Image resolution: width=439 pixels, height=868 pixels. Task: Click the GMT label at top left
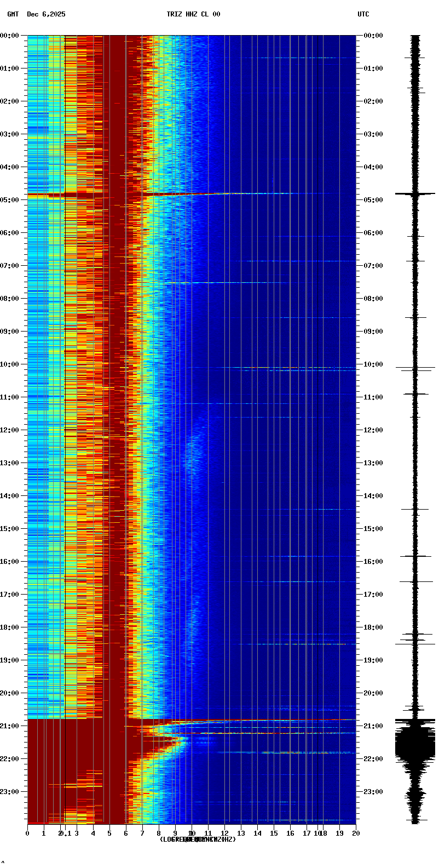click(13, 14)
